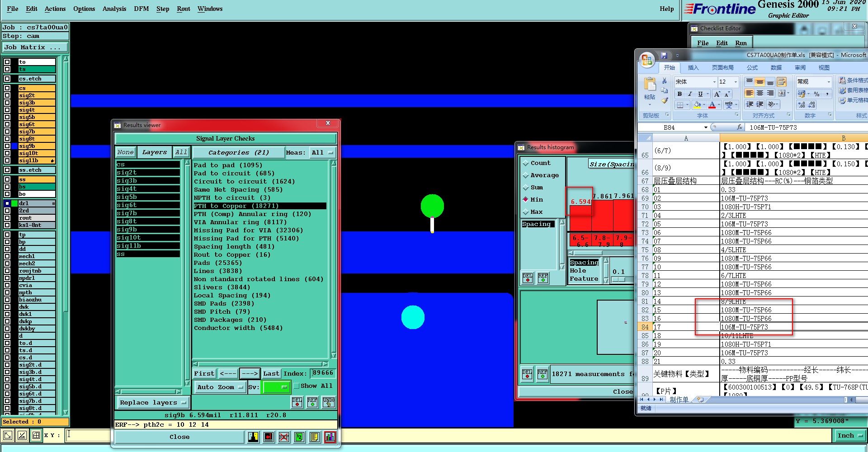
Task: Open the Run menu in Checklist Editor
Action: coord(741,43)
